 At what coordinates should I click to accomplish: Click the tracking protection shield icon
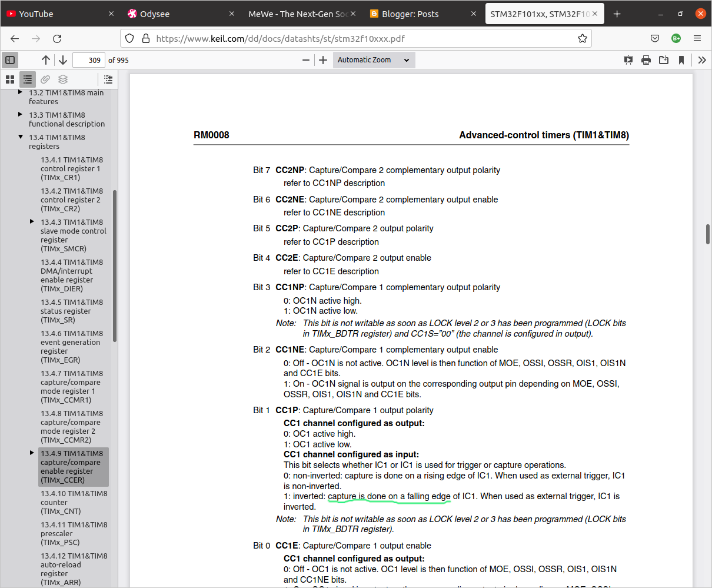(x=130, y=38)
